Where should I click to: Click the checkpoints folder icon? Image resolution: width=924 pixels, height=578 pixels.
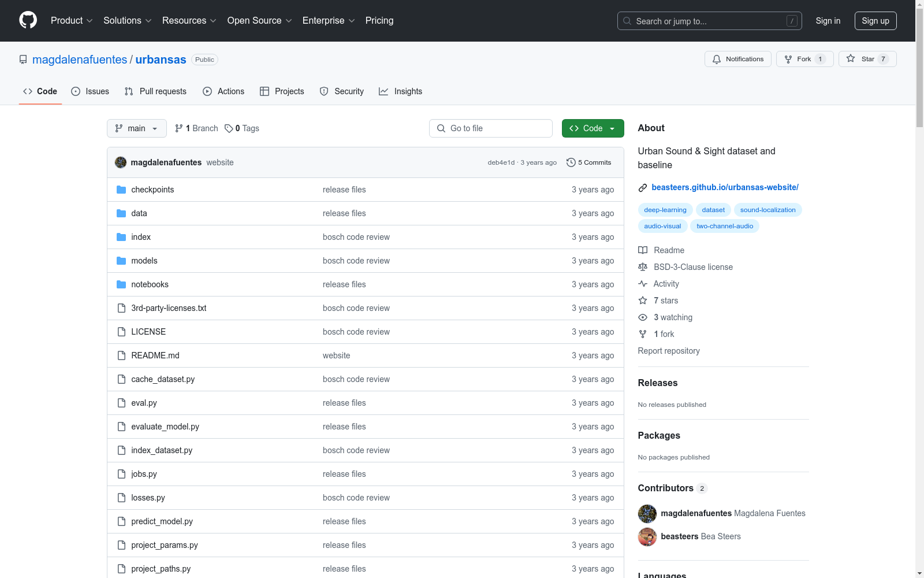(121, 190)
